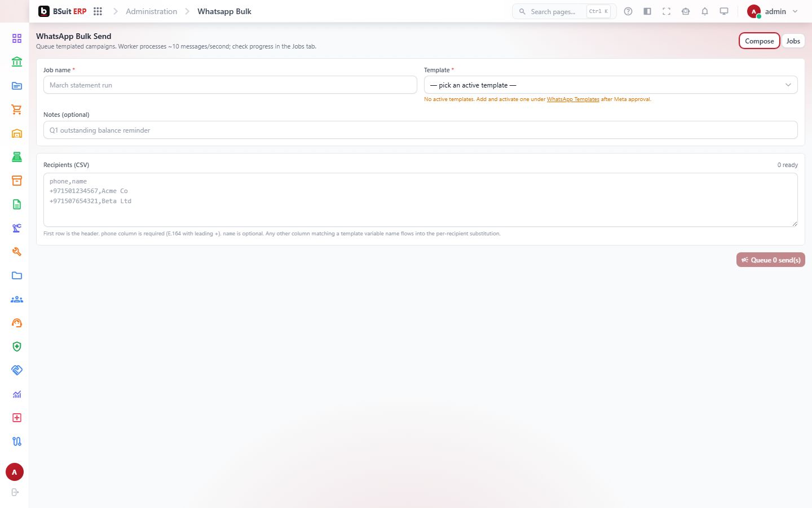The width and height of the screenshot is (812, 508).
Task: Expand the Template dropdown
Action: point(611,85)
